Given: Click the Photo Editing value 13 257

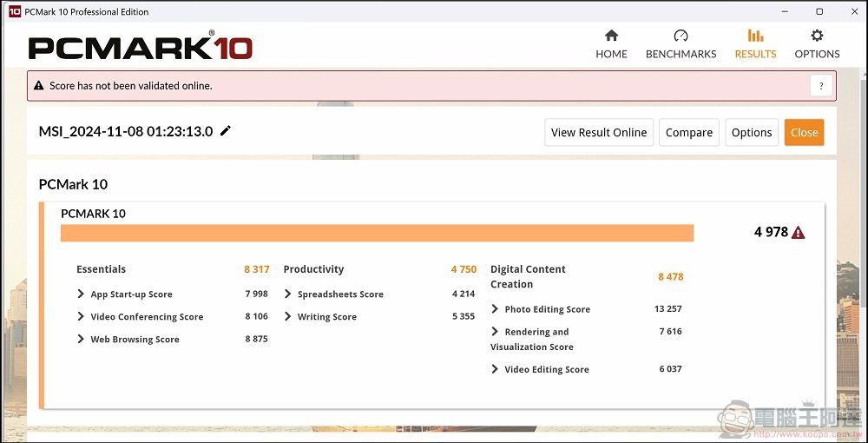Looking at the screenshot, I should [x=668, y=308].
